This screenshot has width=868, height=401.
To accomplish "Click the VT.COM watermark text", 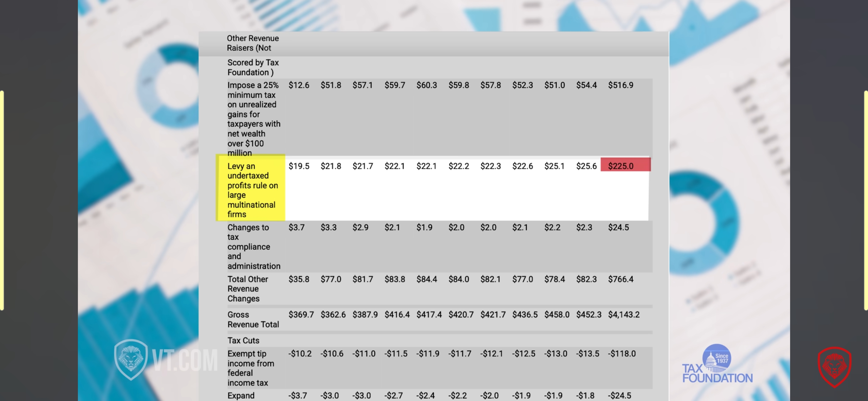I will 185,360.
